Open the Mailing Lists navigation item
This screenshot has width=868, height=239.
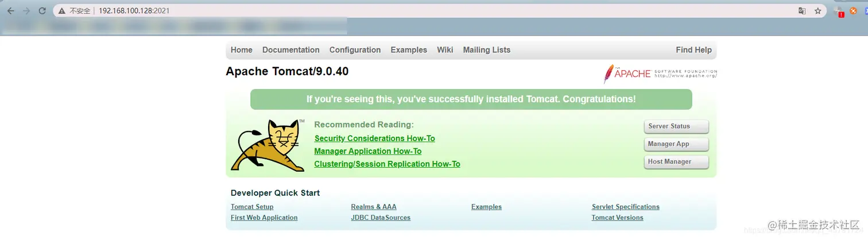[x=487, y=50]
